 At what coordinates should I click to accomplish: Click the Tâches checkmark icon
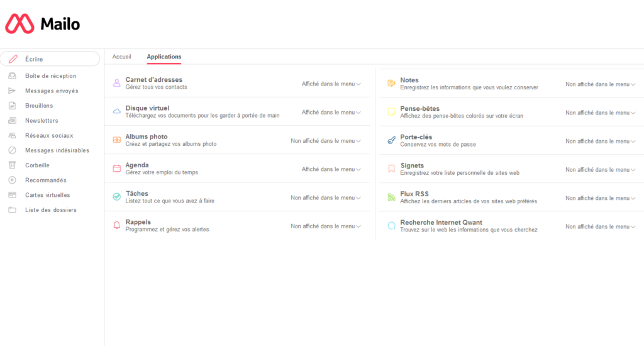[x=116, y=197]
